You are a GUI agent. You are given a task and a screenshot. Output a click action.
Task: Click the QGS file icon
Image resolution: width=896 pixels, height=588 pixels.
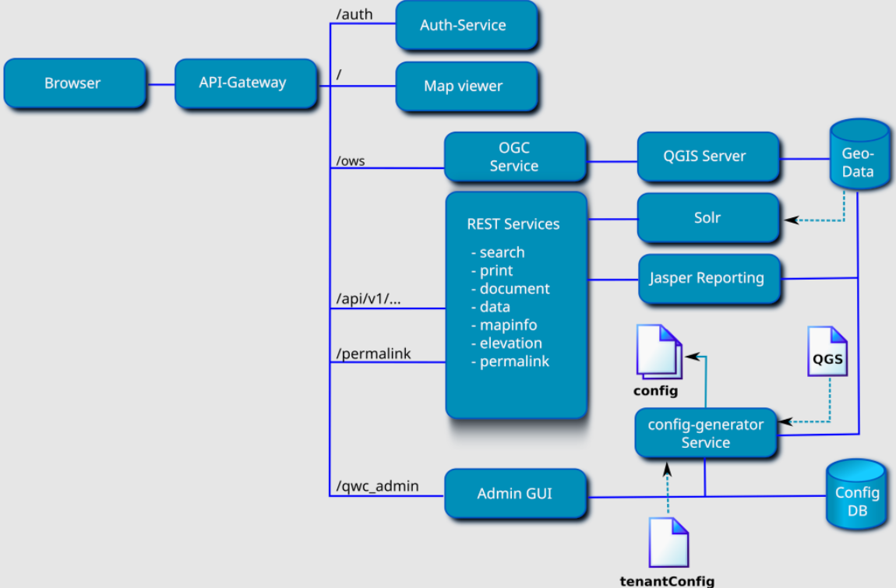click(x=827, y=353)
